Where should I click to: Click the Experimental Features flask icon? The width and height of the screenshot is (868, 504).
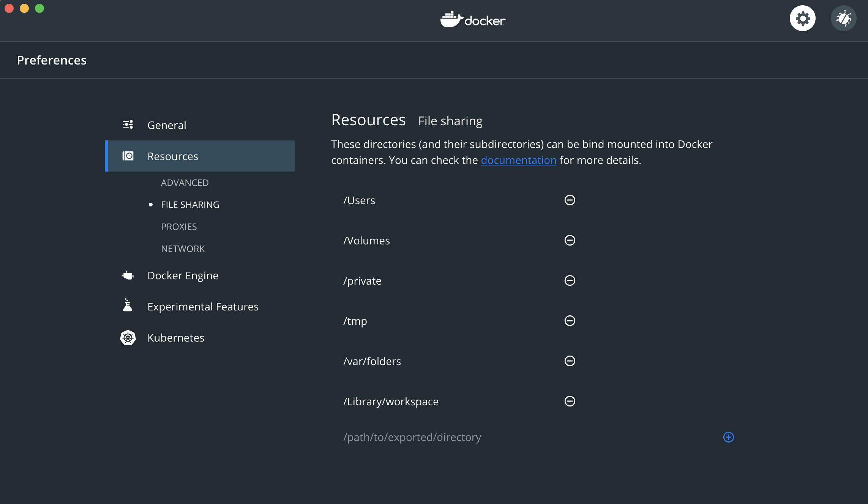[128, 305]
